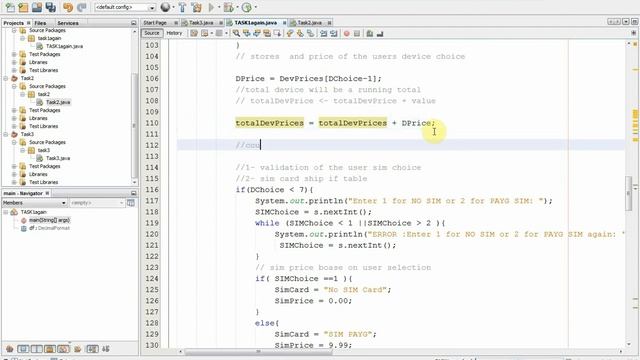
Task: Click the Debug Project icon
Action: pos(229,7)
